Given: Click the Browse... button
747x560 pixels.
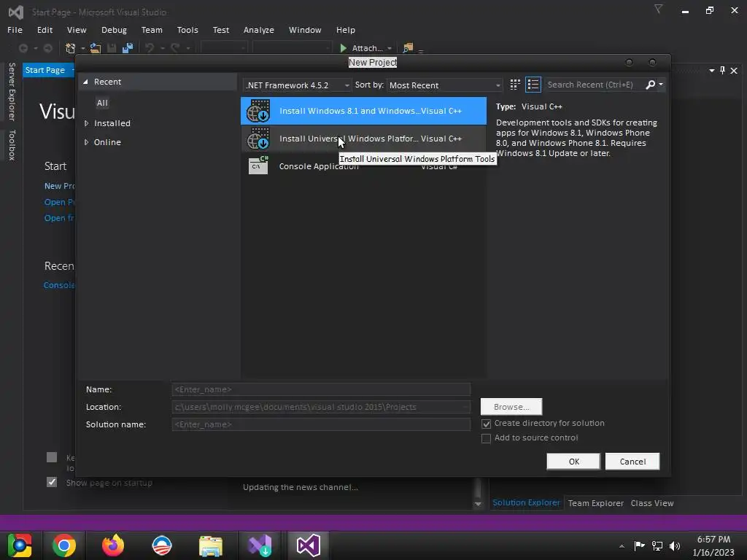Looking at the screenshot, I should tap(511, 407).
